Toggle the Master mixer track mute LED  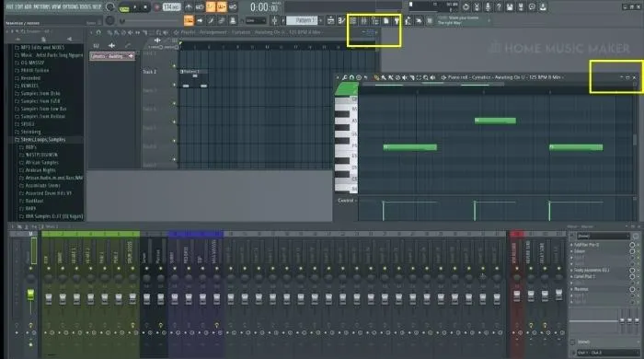click(30, 268)
